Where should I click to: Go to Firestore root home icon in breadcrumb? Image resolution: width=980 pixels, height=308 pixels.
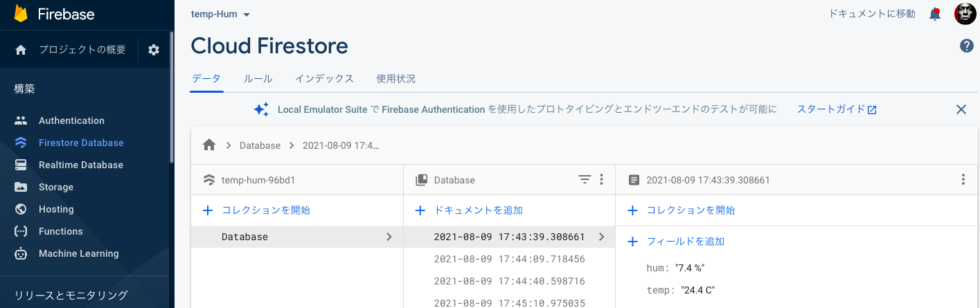pyautogui.click(x=209, y=145)
